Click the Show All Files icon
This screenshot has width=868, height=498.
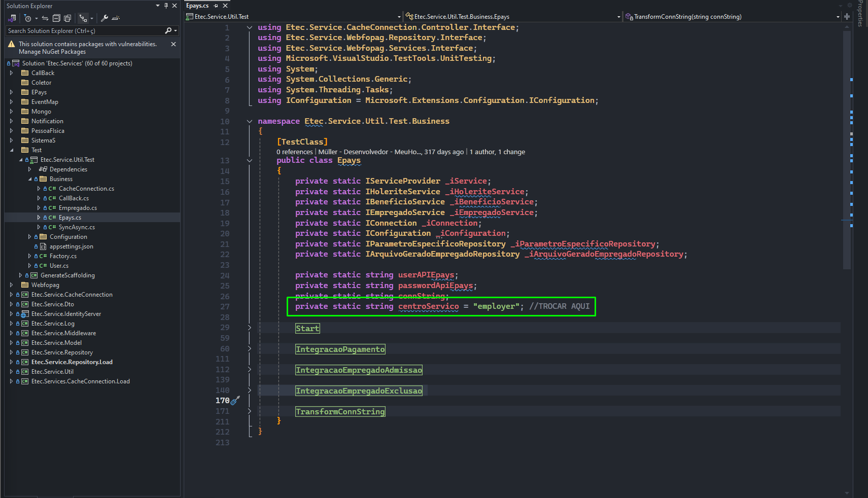[67, 18]
